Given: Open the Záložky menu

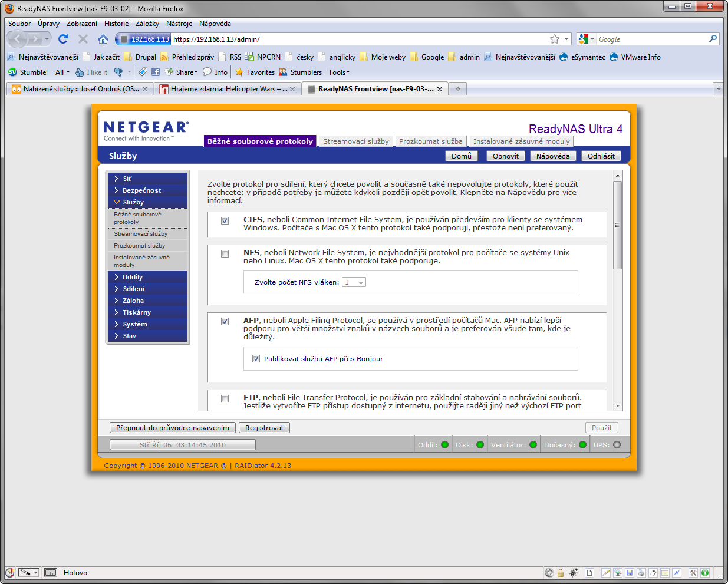Looking at the screenshot, I should pyautogui.click(x=147, y=24).
